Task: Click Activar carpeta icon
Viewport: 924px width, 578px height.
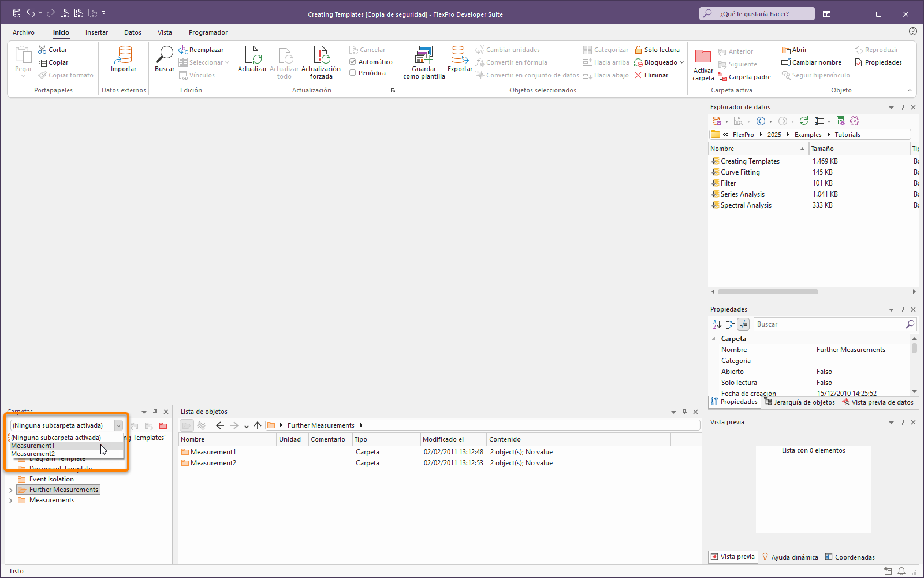Action: (703, 57)
